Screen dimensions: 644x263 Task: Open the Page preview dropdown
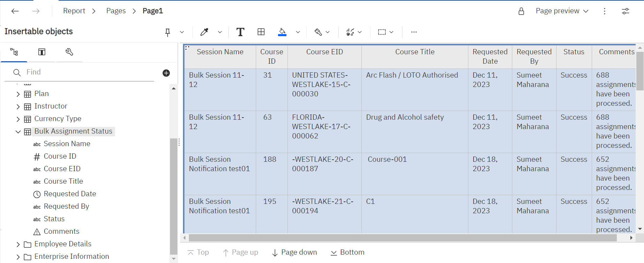562,11
